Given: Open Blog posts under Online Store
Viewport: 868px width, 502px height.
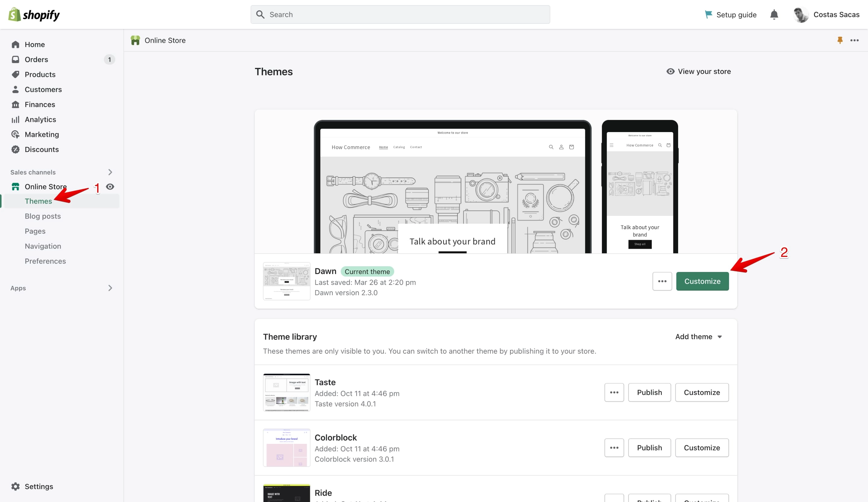Looking at the screenshot, I should tap(43, 216).
